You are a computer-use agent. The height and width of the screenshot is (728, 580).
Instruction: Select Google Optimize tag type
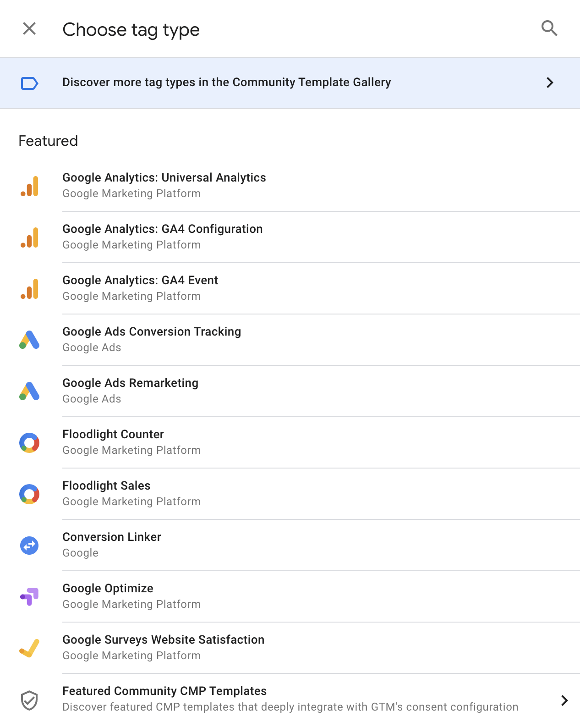290,596
